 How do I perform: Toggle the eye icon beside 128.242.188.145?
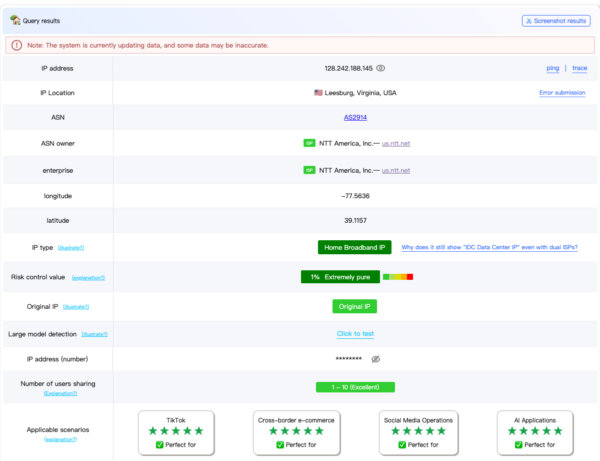[x=380, y=68]
